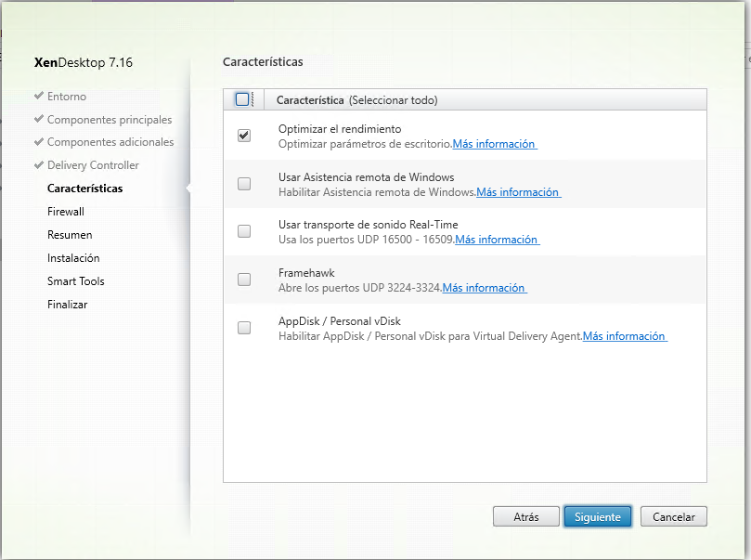Enable AppDisk / Personal vDisk checkbox
Screen dimensions: 751x560
pyautogui.click(x=244, y=328)
